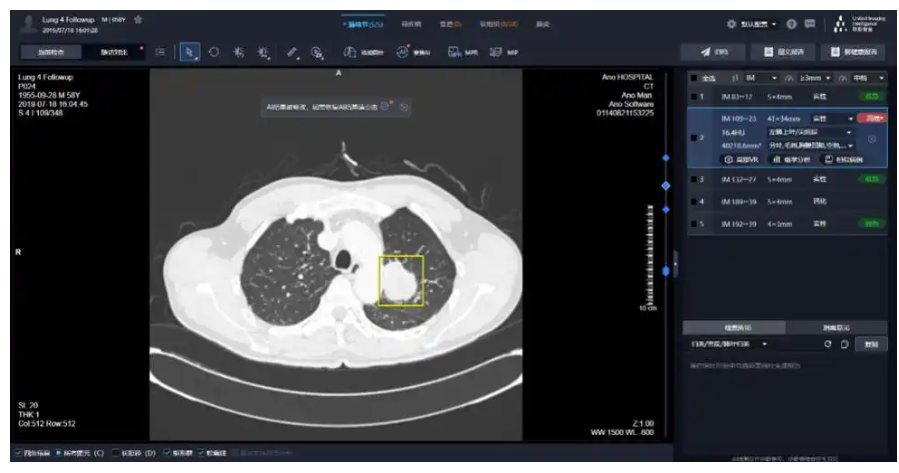This screenshot has width=899, height=473.
Task: Toggle the (D) checkbox in bottom bar
Action: click(x=116, y=453)
